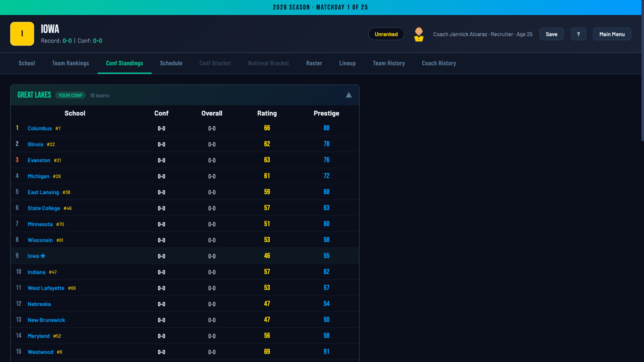Open Indiana team link

pos(36,272)
